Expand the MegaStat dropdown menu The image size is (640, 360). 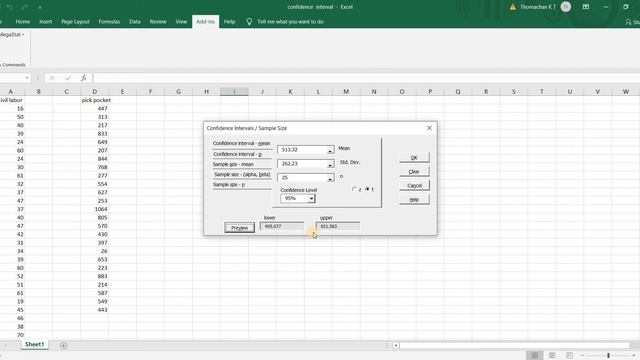[x=23, y=35]
